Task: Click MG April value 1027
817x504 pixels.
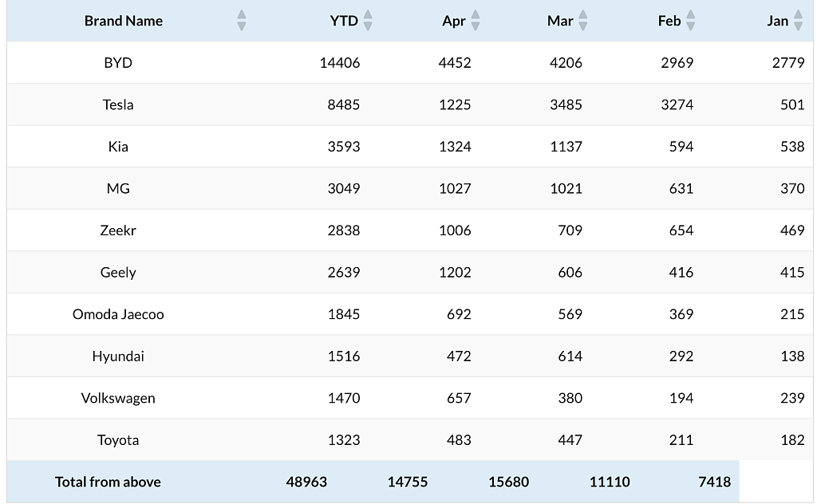Action: click(455, 188)
